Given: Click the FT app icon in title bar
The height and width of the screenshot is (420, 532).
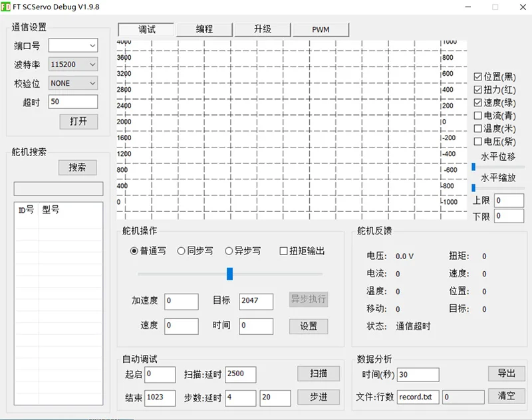Looking at the screenshot, I should pos(7,7).
